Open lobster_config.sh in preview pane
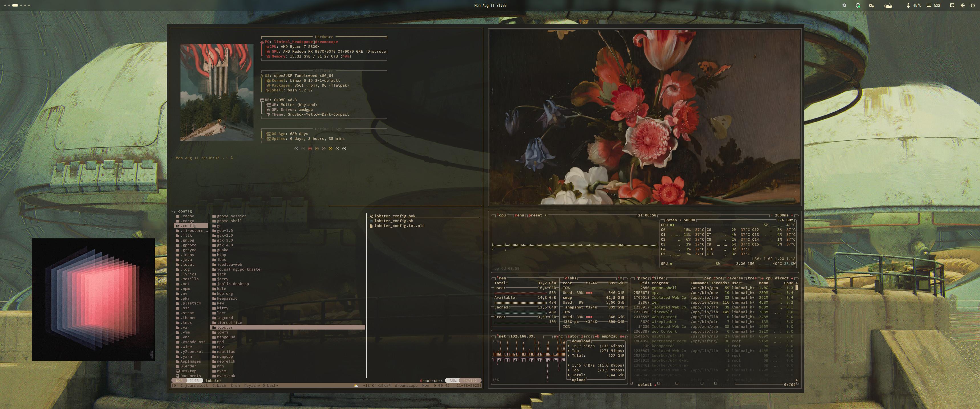 (393, 221)
